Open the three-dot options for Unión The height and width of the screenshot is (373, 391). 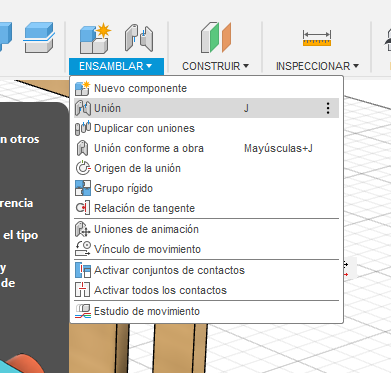pos(328,108)
